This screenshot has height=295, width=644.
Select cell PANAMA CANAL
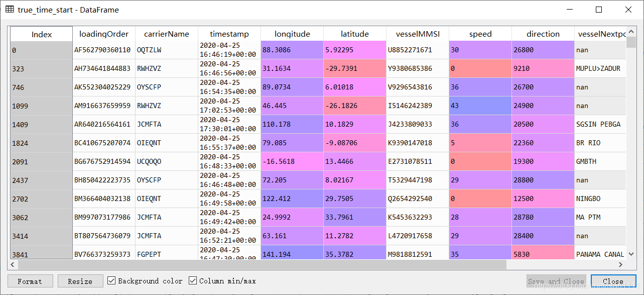coord(600,253)
